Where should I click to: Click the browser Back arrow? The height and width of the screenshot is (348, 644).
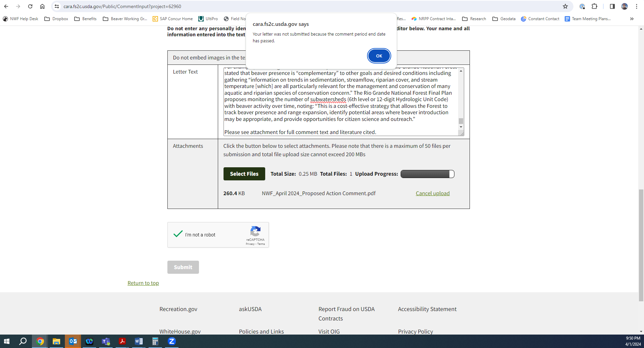point(6,6)
